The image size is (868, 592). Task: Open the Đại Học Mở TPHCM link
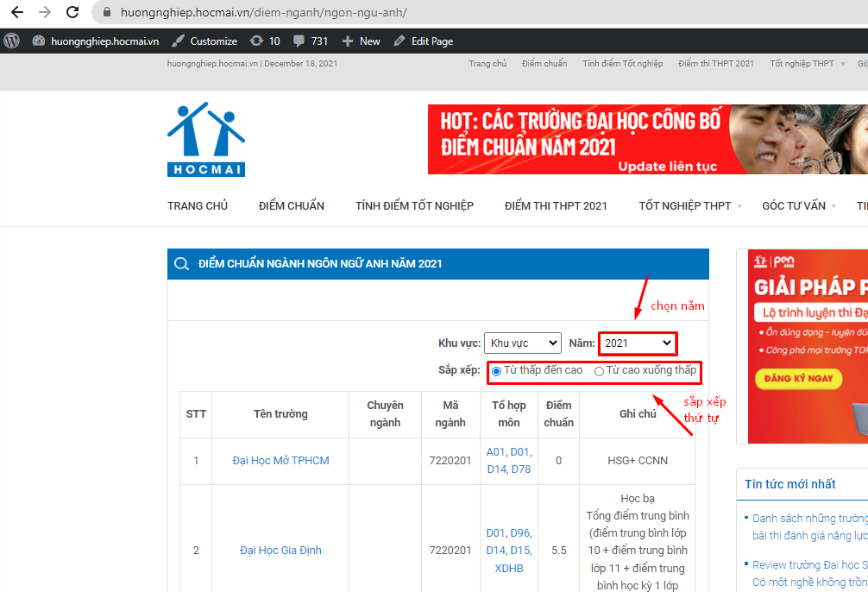[280, 461]
